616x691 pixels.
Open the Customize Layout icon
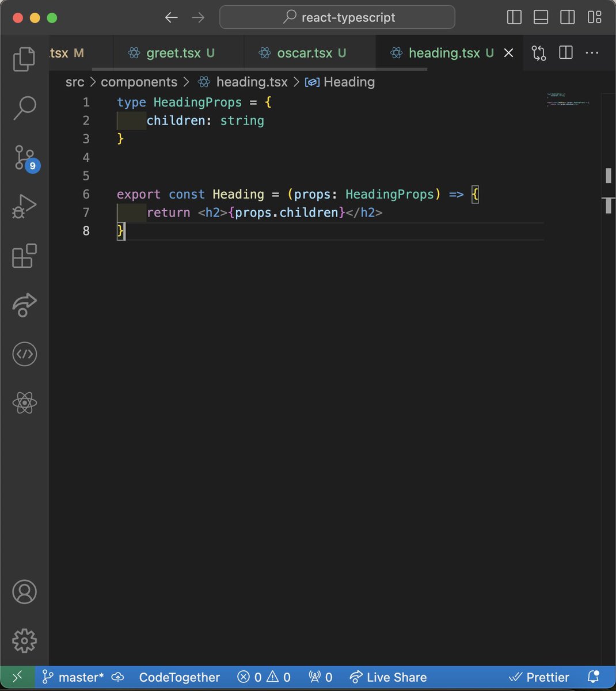coord(595,17)
